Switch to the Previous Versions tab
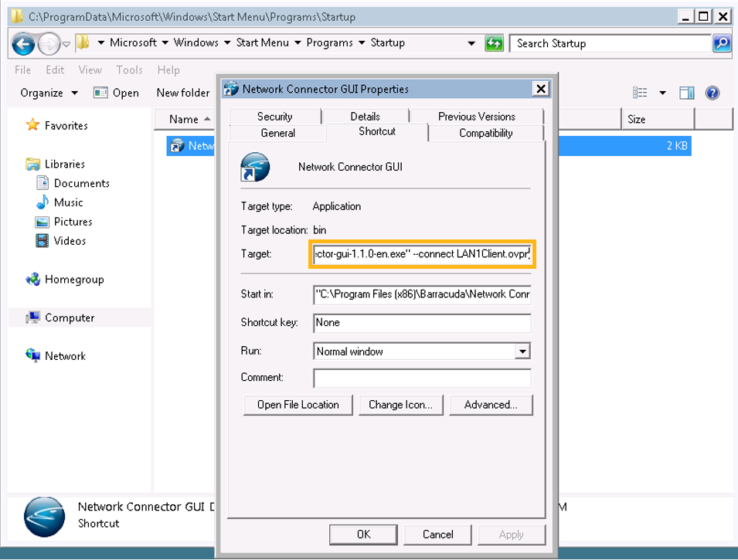 [x=476, y=116]
